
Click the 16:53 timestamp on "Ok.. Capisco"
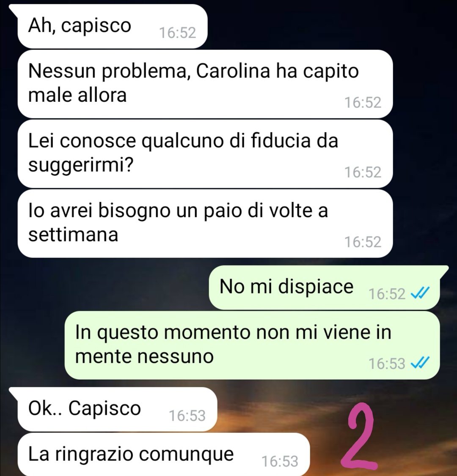187,415
